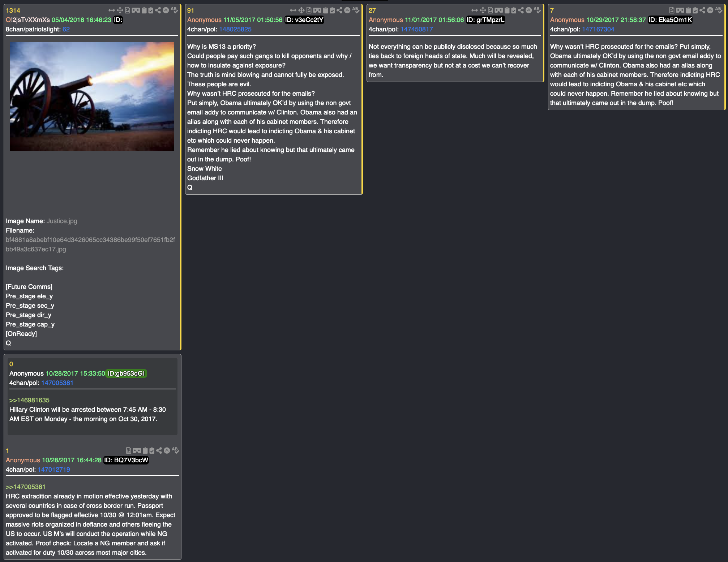The image size is (728, 562).
Task: Click the '[Future Comms]' line
Action: 29,287
